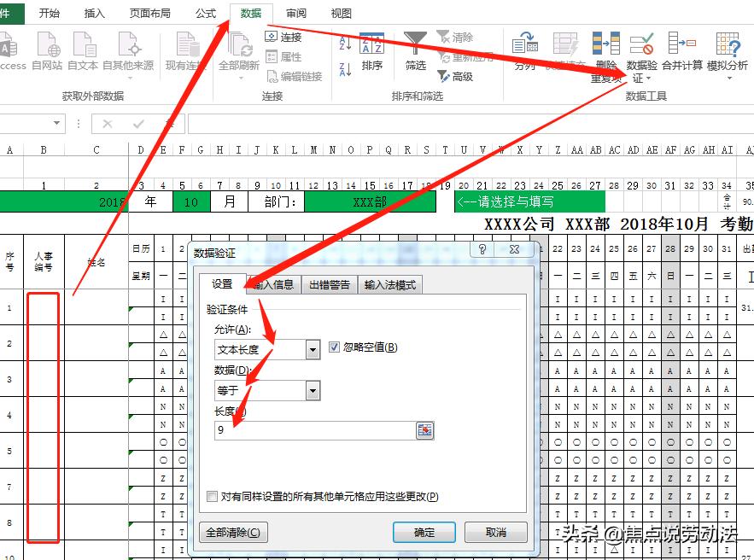Click dialog help question mark button
Image resolution: width=754 pixels, height=560 pixels.
(x=482, y=249)
